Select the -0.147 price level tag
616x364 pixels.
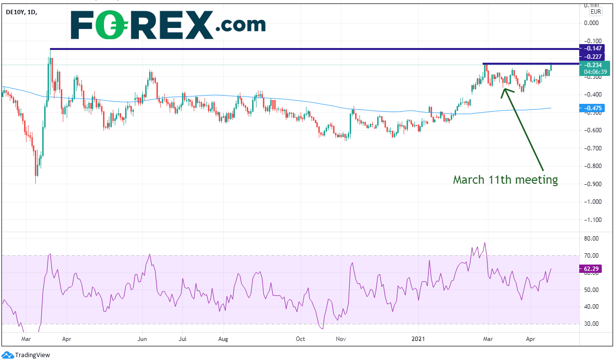pyautogui.click(x=594, y=49)
